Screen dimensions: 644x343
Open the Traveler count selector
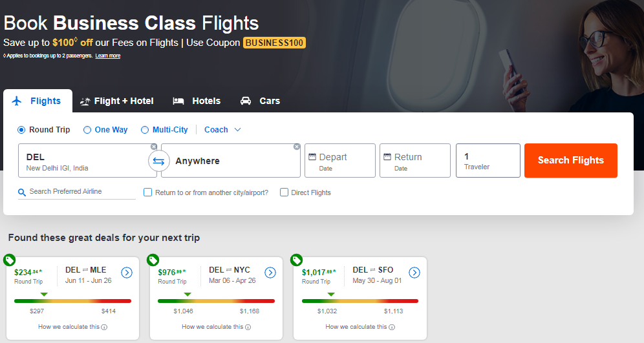pos(488,160)
